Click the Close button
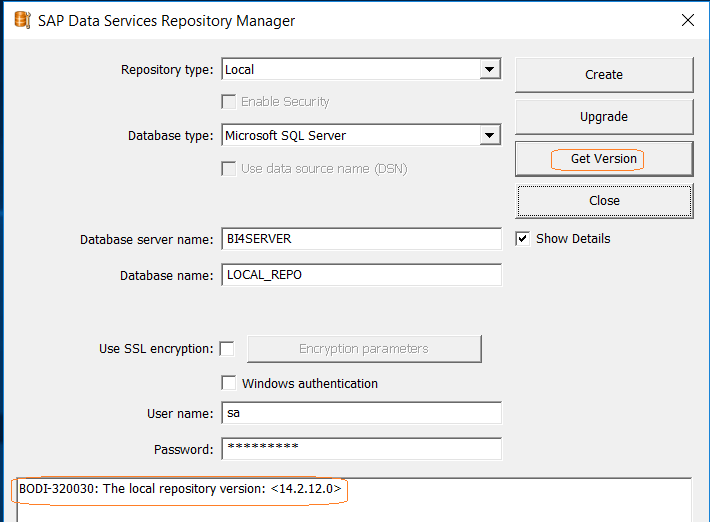710x522 pixels. pos(604,201)
